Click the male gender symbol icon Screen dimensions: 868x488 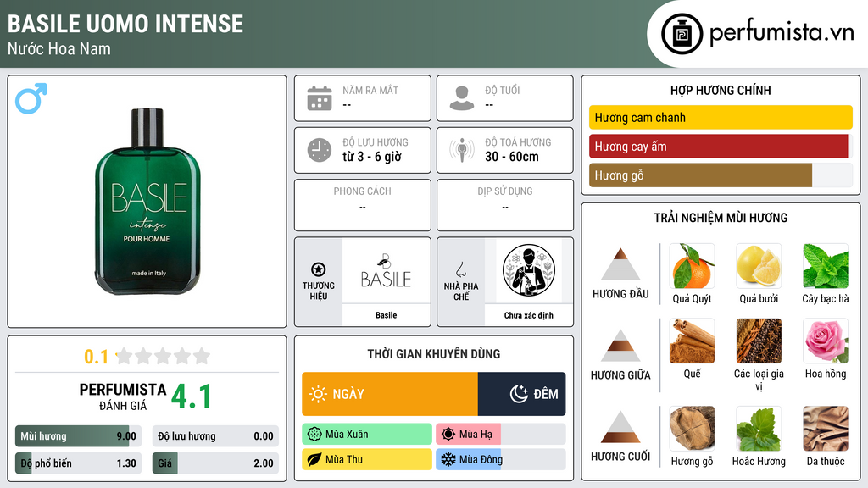coord(31,98)
